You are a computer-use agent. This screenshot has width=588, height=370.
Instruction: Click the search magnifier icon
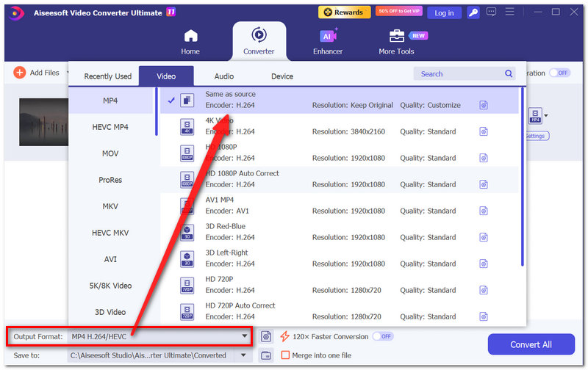[x=509, y=73]
